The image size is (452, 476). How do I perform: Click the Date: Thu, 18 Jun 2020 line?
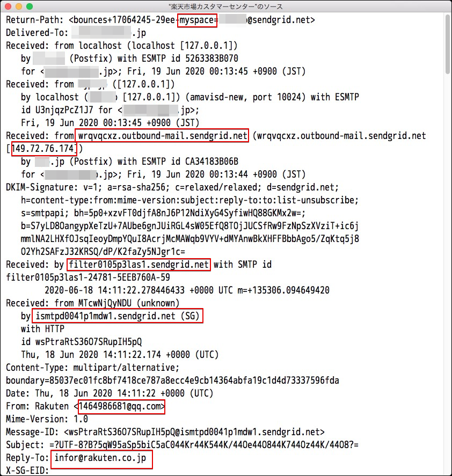pyautogui.click(x=110, y=393)
